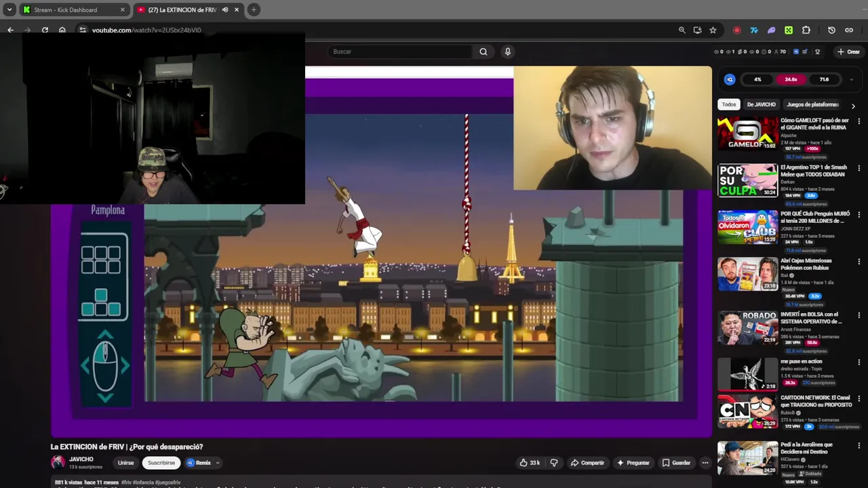Open the Club Penguin video thumbnail
868x488 pixels.
pos(748,227)
